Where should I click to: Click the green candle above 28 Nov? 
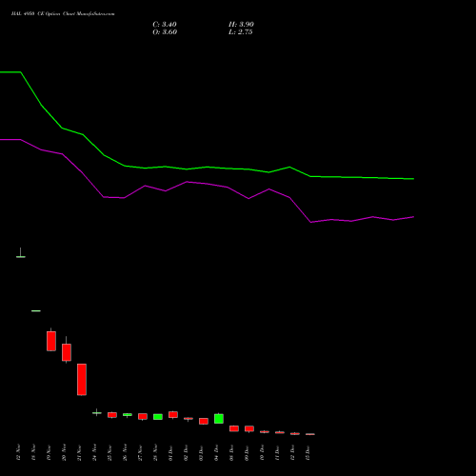tap(158, 417)
